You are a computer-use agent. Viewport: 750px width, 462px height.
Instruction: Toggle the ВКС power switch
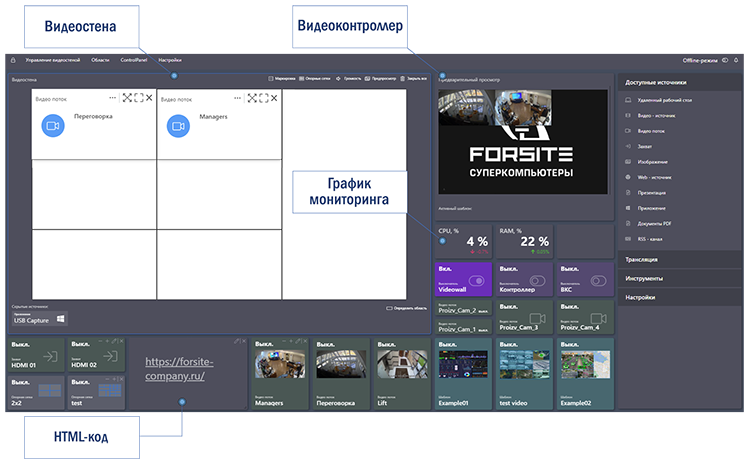pos(598,281)
